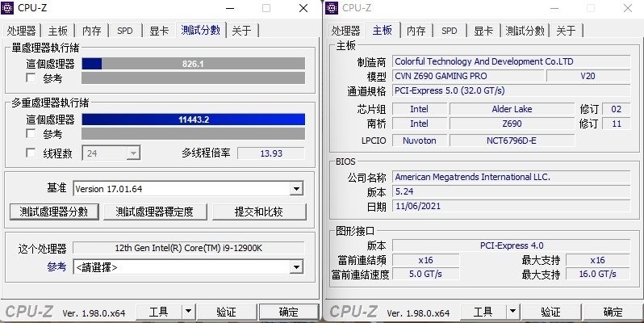
Task: Click the multi thread score bar 11443.2
Action: 194,120
